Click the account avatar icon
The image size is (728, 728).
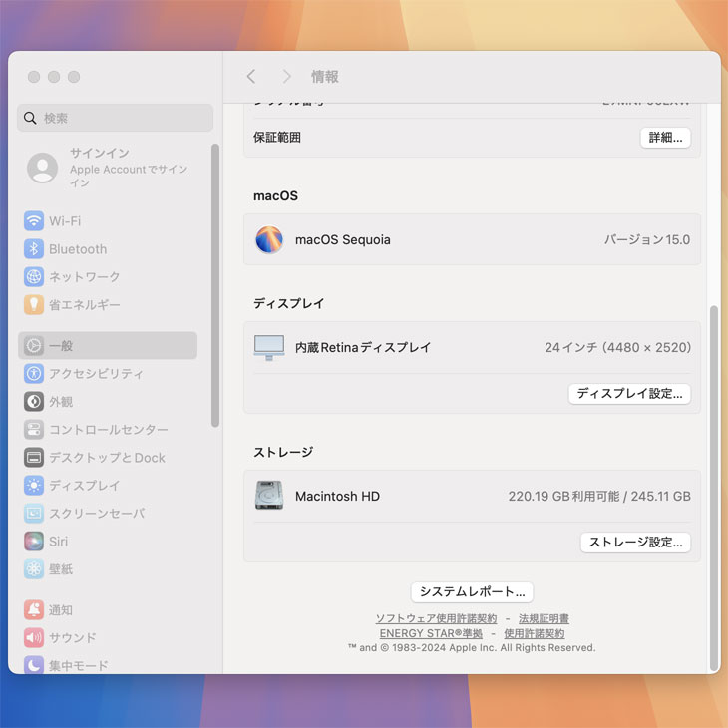coord(42,168)
